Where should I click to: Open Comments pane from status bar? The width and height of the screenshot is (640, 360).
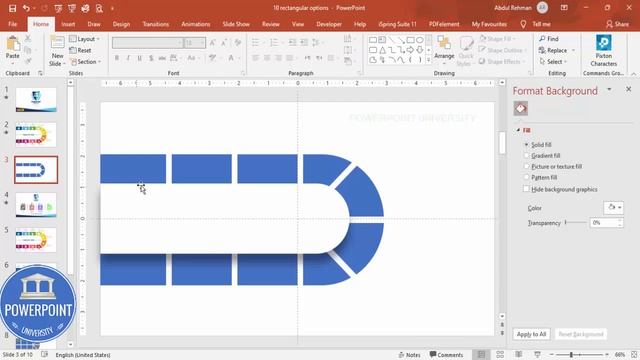(x=446, y=355)
